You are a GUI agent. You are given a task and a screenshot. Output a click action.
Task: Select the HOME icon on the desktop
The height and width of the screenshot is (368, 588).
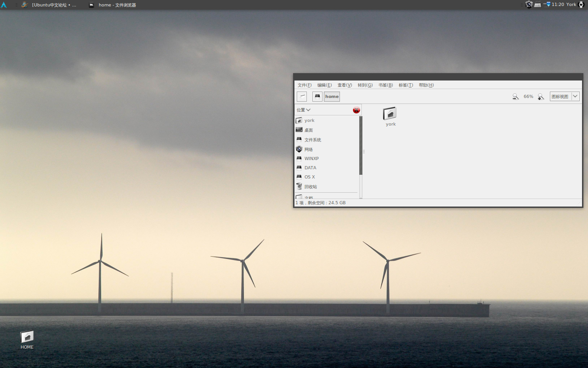pyautogui.click(x=27, y=337)
